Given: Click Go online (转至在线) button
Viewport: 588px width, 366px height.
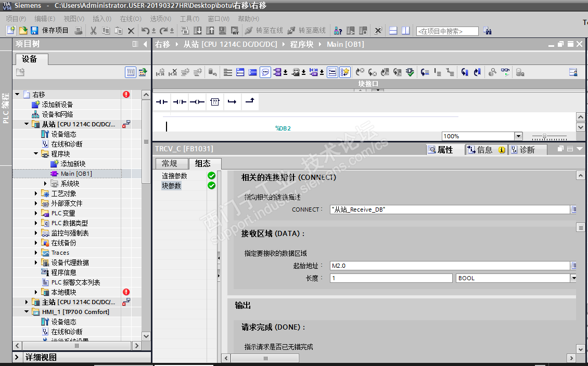Looking at the screenshot, I should (x=265, y=30).
